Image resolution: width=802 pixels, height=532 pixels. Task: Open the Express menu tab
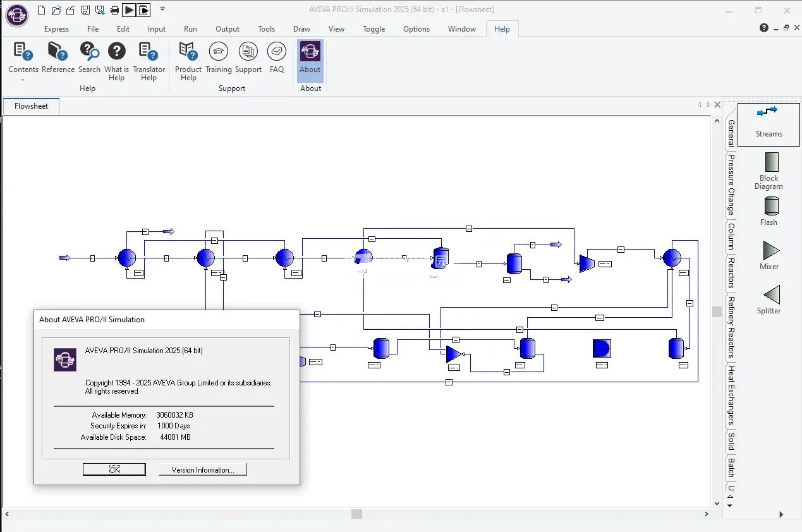(56, 29)
